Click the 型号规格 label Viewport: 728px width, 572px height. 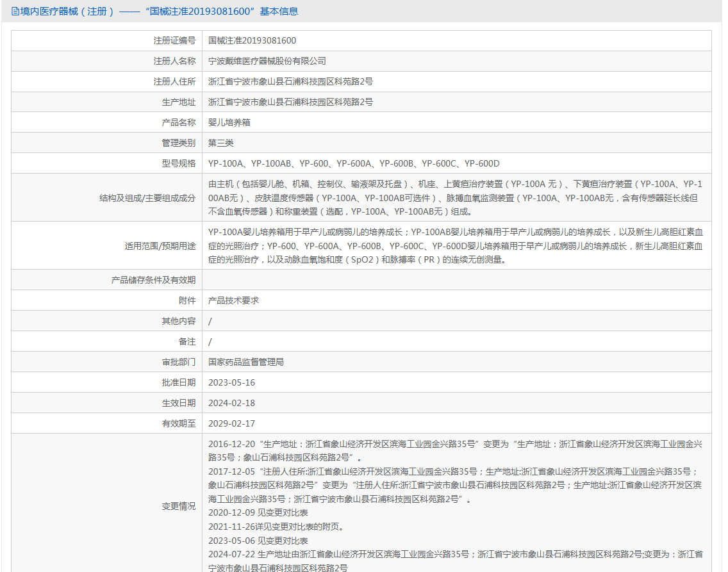pyautogui.click(x=179, y=163)
